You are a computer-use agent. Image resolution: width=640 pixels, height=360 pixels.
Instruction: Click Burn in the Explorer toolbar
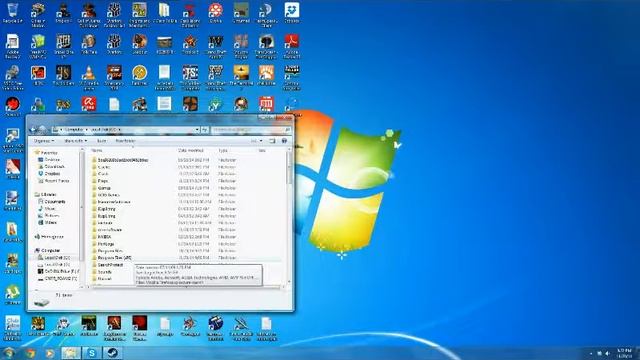[x=101, y=141]
